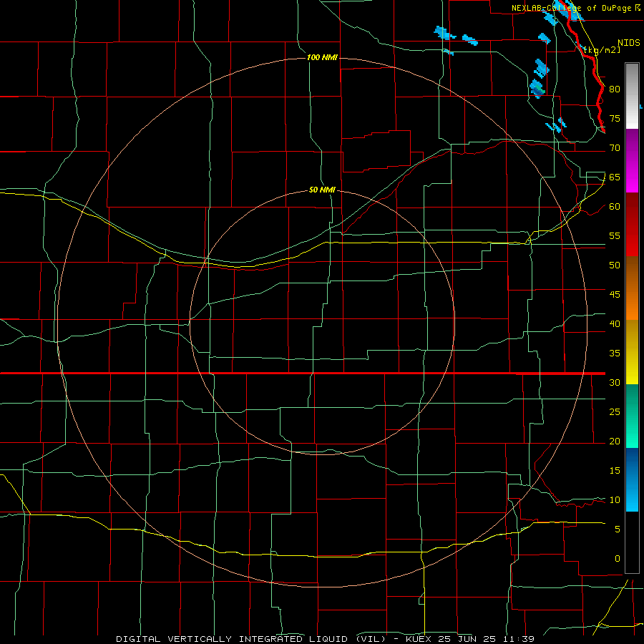Screen dimensions: 644x644
Task: Pick the black bottom segment of VIL color bar
Action: pyautogui.click(x=632, y=542)
